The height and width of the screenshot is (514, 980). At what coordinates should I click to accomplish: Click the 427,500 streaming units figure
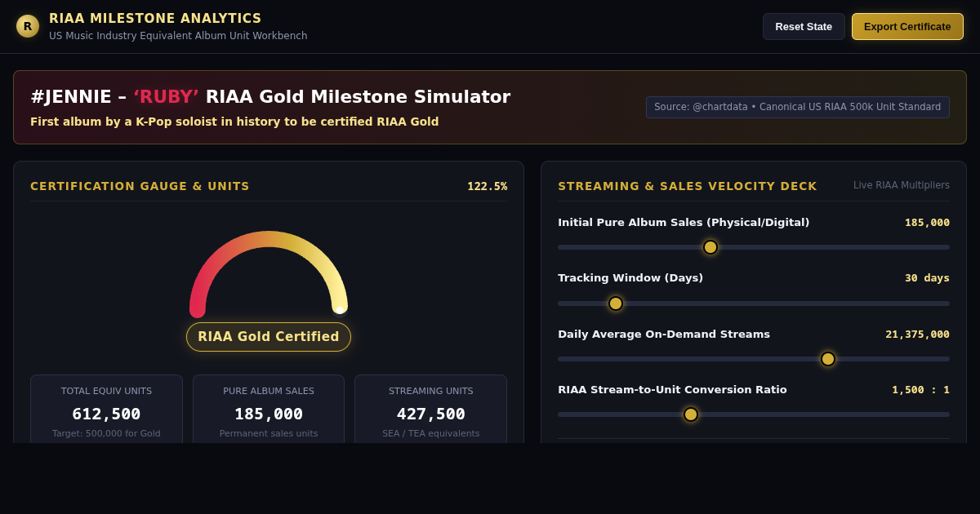[431, 414]
